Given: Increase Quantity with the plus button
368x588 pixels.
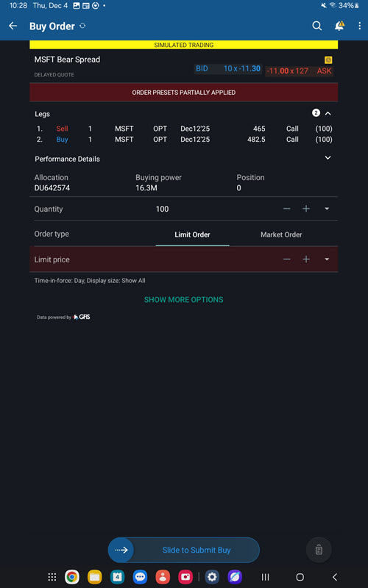Looking at the screenshot, I should (306, 209).
